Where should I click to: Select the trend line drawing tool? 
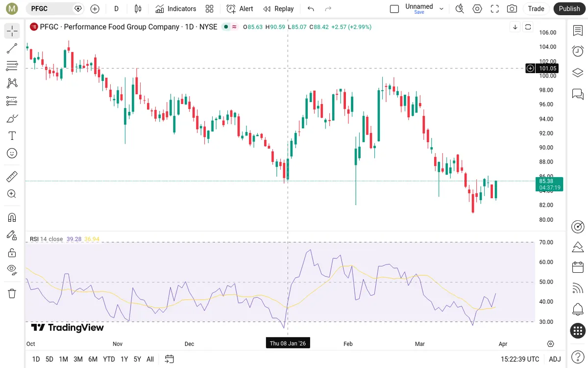[x=12, y=48]
